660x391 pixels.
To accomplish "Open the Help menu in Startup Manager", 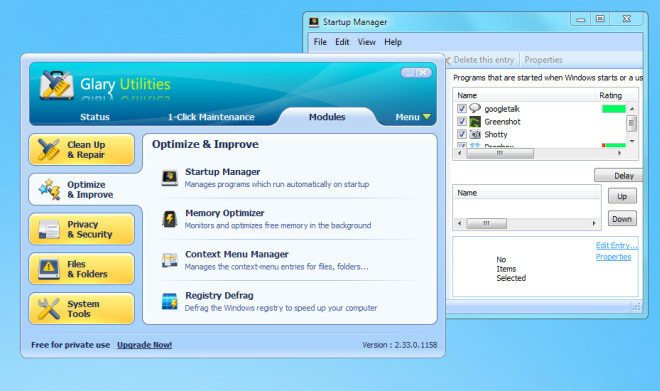I will tap(393, 42).
